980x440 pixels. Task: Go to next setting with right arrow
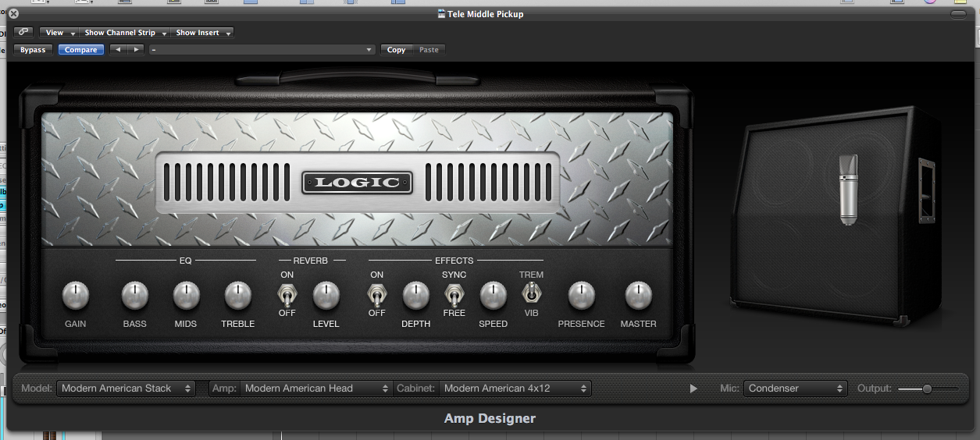tap(137, 50)
